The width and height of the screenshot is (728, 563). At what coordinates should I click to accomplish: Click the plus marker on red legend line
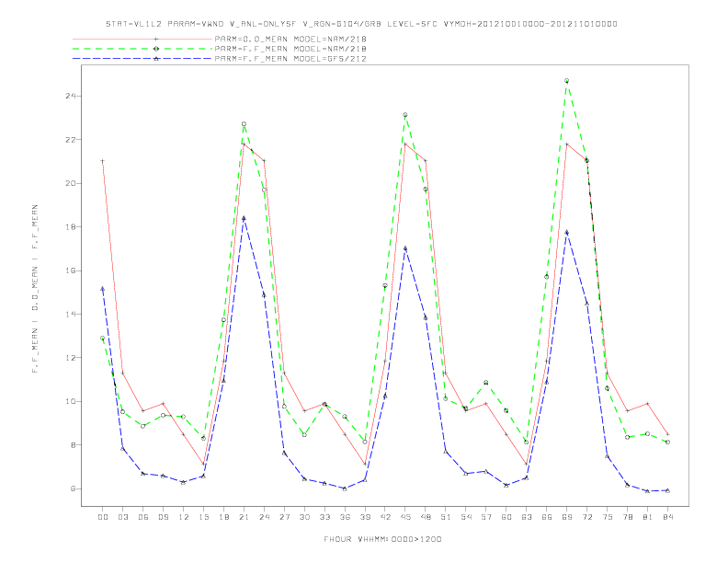[x=156, y=39]
